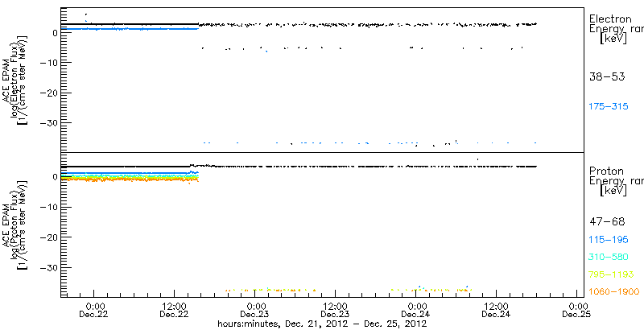Click the ACE EPAM Electron Flux axis title
The image size is (644, 330).
[16, 79]
